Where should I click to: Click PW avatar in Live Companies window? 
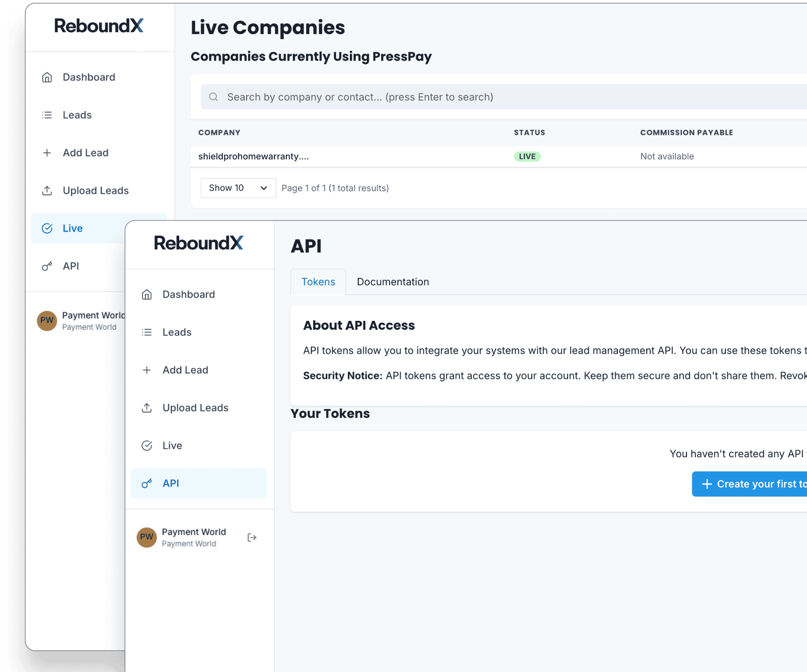pos(47,320)
